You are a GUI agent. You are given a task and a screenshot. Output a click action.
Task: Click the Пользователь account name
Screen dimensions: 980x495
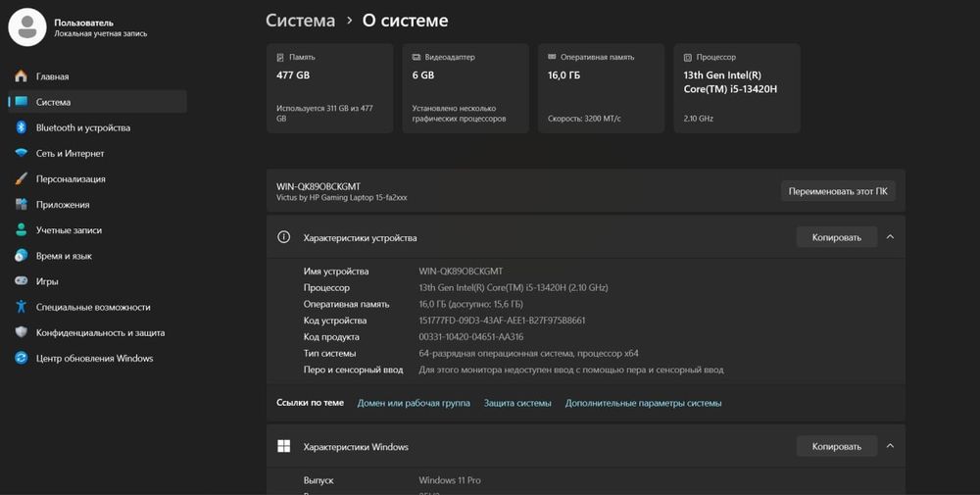pyautogui.click(x=83, y=23)
